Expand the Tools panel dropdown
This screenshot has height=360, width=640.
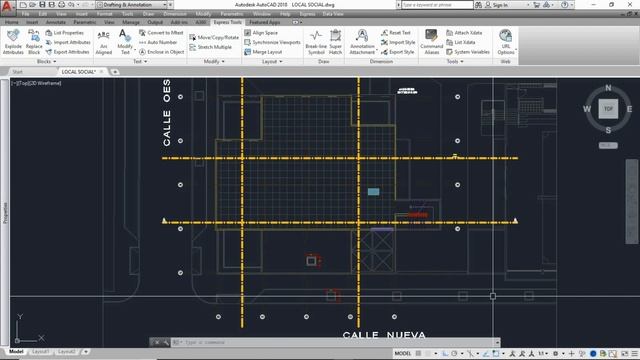tap(455, 62)
